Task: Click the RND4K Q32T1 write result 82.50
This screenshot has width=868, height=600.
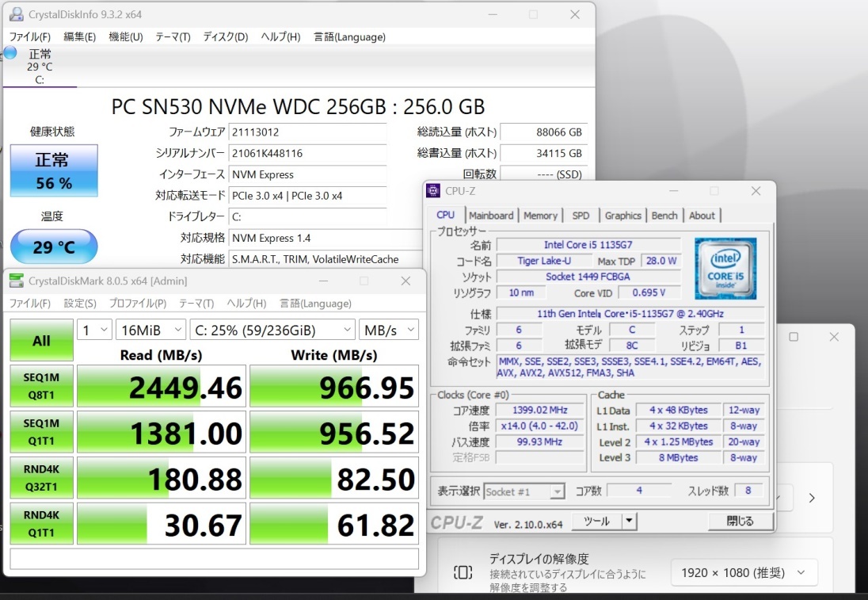Action: pos(334,478)
